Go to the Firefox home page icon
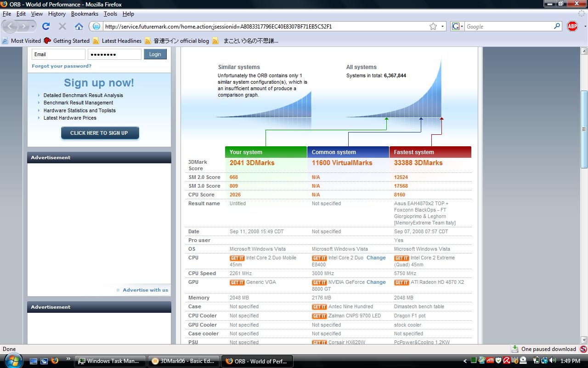Screen dimensions: 588x368 pos(79,26)
